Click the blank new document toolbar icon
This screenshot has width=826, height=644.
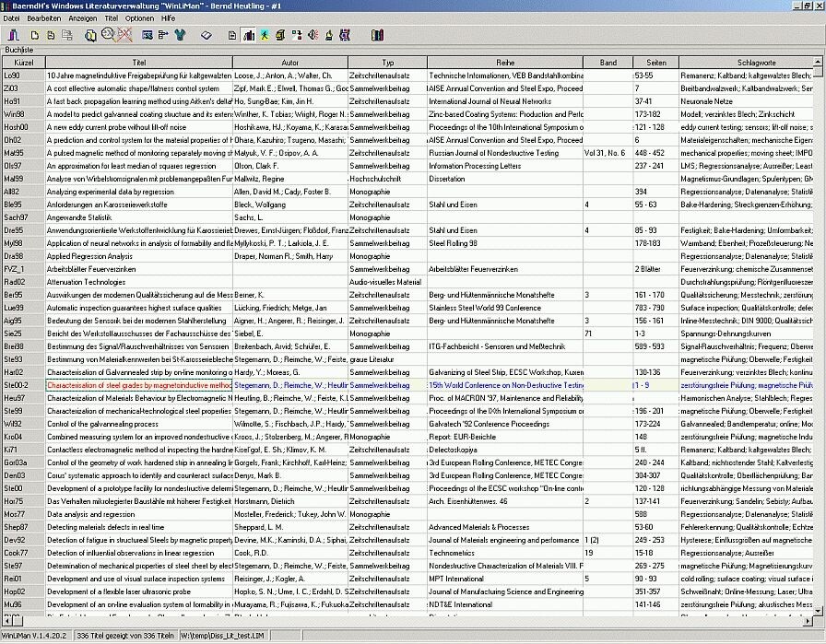35,35
